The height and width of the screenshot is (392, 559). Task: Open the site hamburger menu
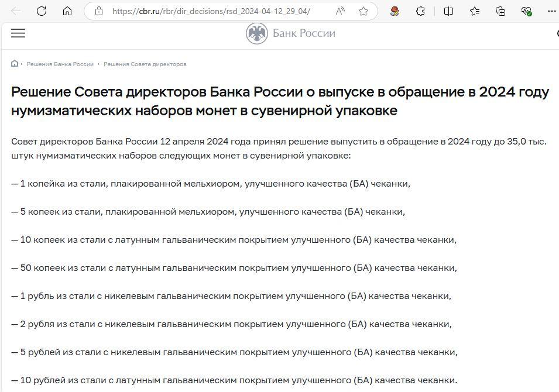click(x=18, y=33)
